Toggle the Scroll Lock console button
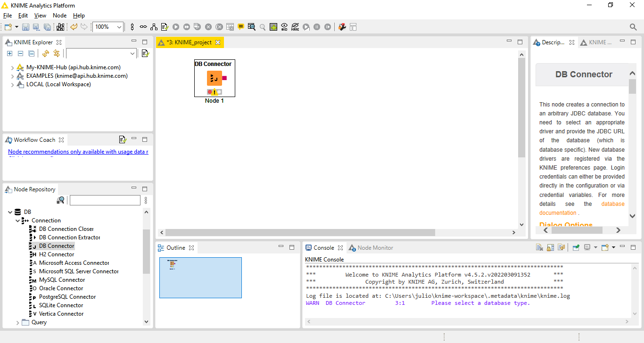The width and height of the screenshot is (644, 343). [551, 248]
